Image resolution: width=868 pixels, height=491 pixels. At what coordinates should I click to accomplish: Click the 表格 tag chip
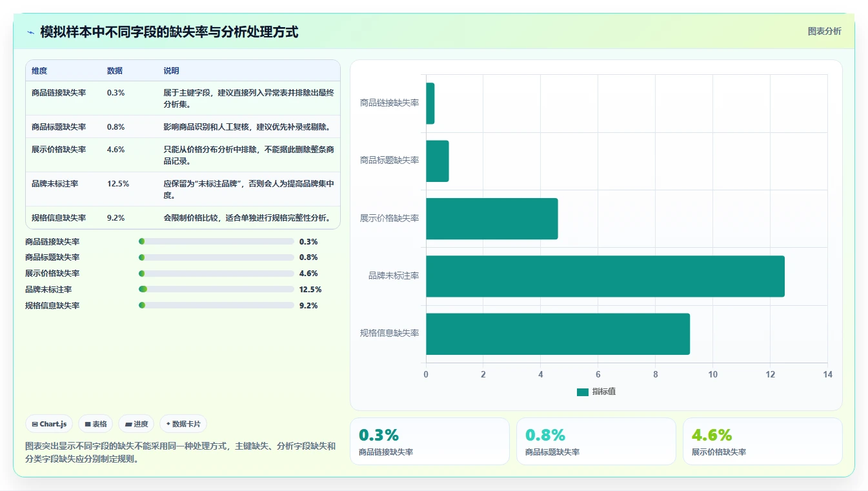click(x=96, y=424)
